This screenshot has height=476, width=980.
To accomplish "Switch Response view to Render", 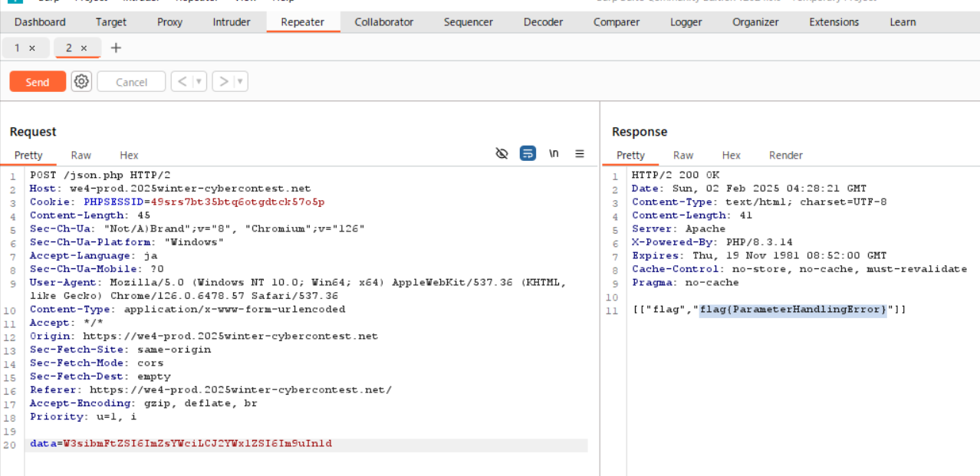I will coord(786,155).
